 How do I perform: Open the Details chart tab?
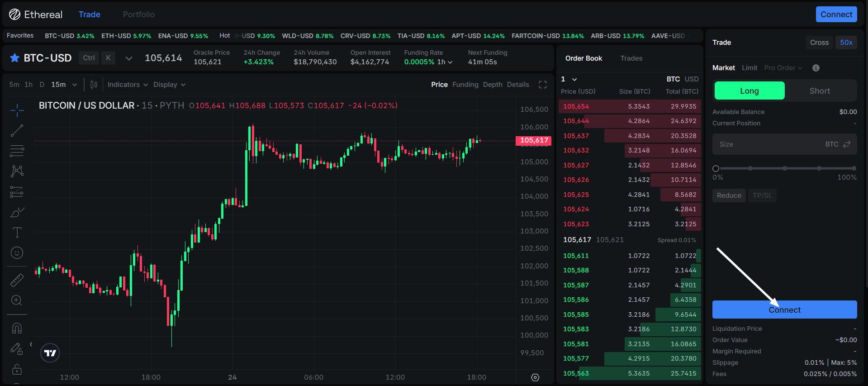coord(518,85)
